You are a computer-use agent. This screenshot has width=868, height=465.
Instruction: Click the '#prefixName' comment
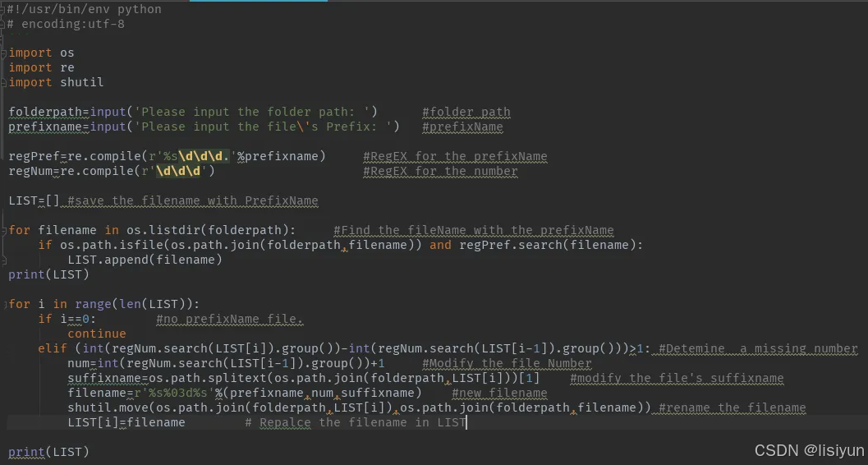(x=463, y=127)
